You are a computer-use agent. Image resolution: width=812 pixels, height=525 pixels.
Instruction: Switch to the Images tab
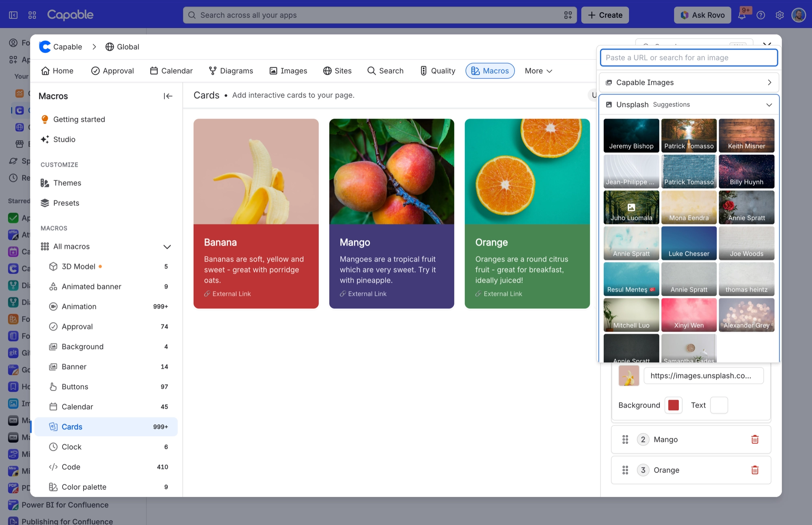[288, 71]
